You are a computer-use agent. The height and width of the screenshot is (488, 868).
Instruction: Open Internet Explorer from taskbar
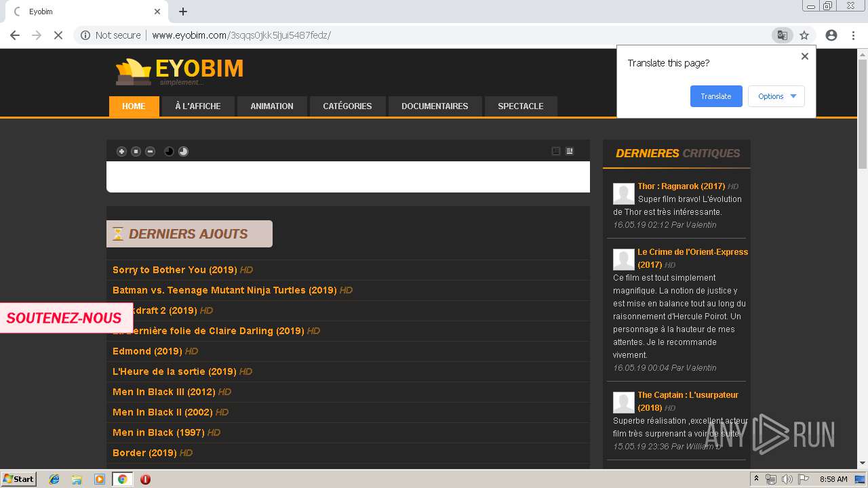[54, 479]
